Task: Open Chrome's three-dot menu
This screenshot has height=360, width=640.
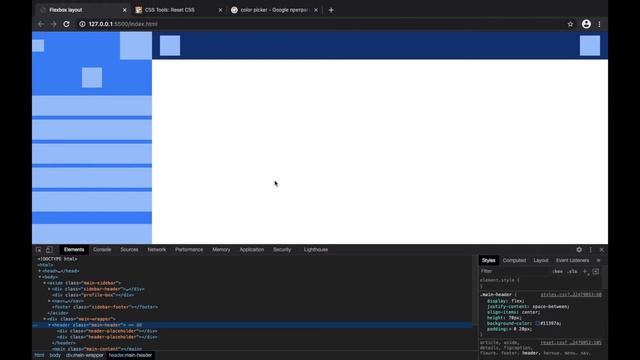Action: point(599,24)
